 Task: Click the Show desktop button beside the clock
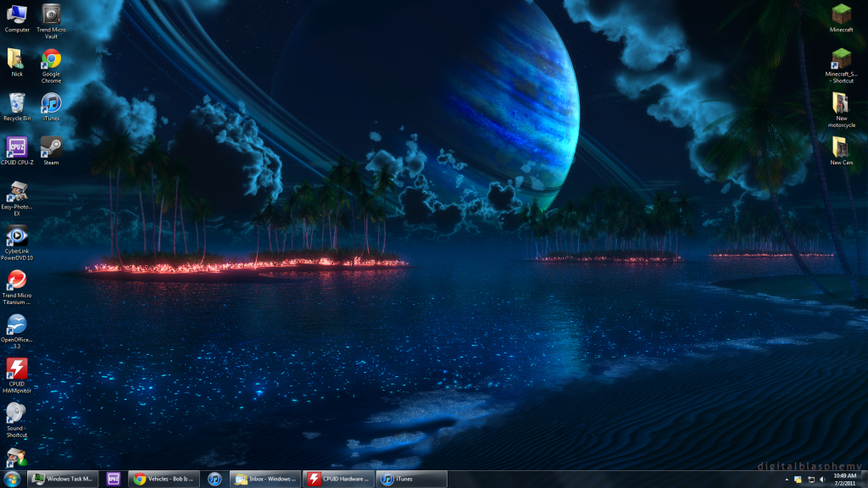pos(864,480)
